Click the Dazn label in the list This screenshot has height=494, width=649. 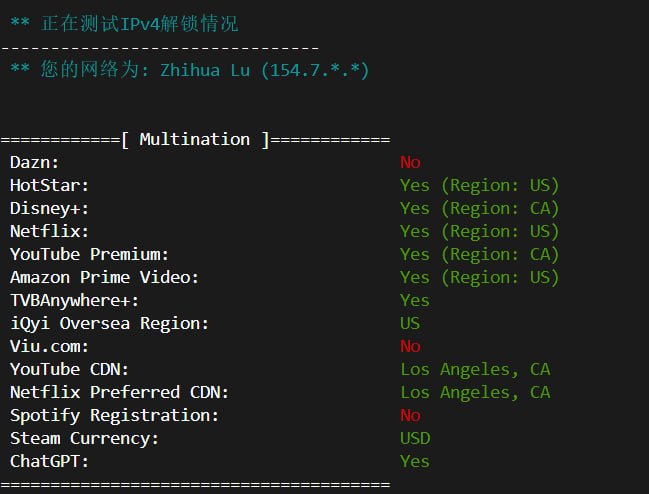tap(35, 162)
